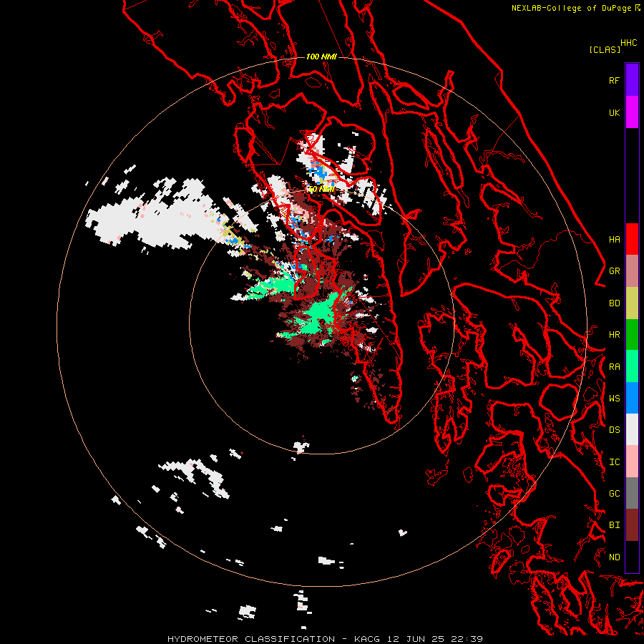Pick the RA light green legend swatch

click(632, 366)
